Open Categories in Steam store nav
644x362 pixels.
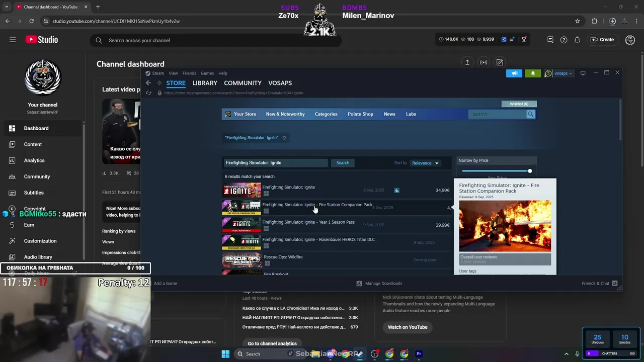pos(326,114)
